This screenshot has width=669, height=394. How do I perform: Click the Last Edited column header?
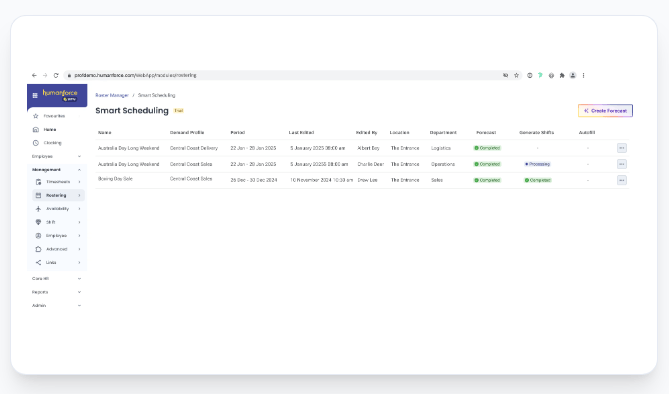pos(301,133)
